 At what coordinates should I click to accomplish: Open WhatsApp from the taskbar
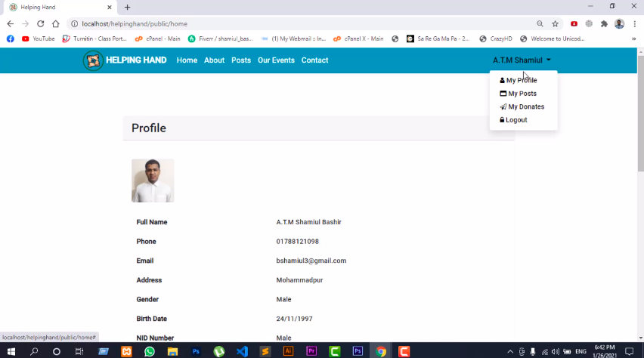coord(150,351)
